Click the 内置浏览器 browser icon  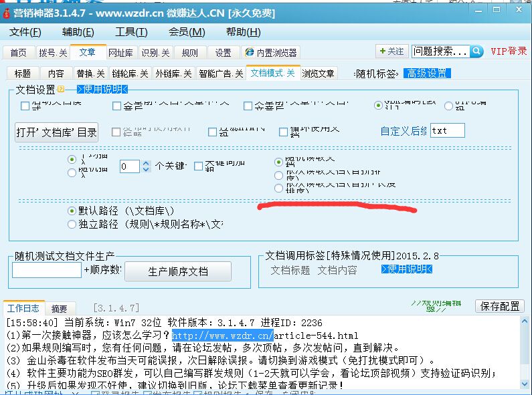tap(249, 53)
